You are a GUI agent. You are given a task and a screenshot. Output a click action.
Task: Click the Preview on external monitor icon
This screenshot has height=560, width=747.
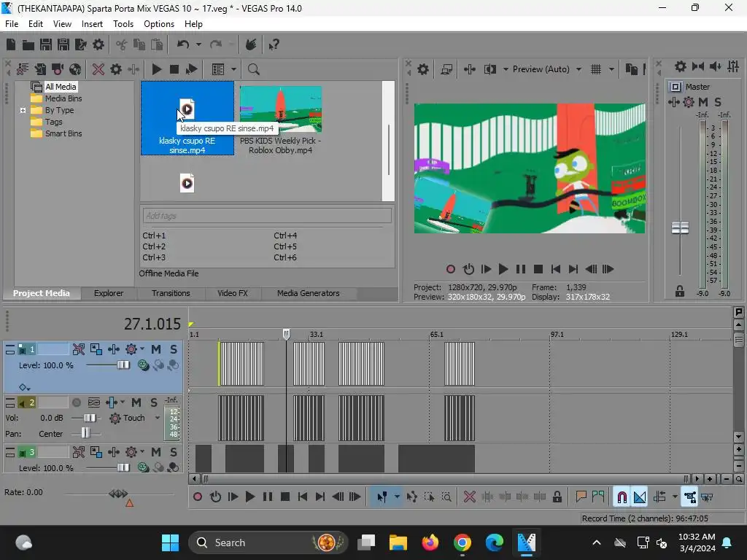[446, 69]
